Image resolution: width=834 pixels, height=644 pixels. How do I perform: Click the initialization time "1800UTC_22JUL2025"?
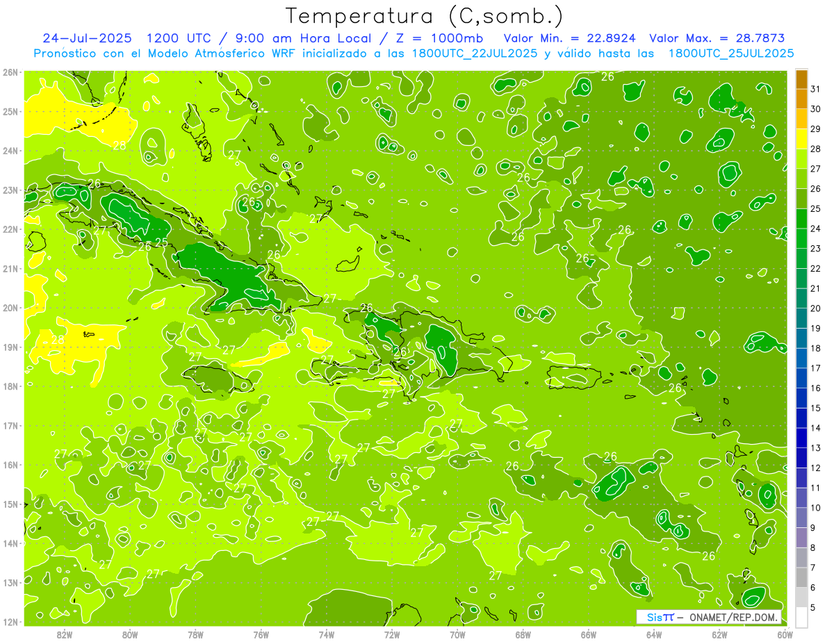(472, 53)
